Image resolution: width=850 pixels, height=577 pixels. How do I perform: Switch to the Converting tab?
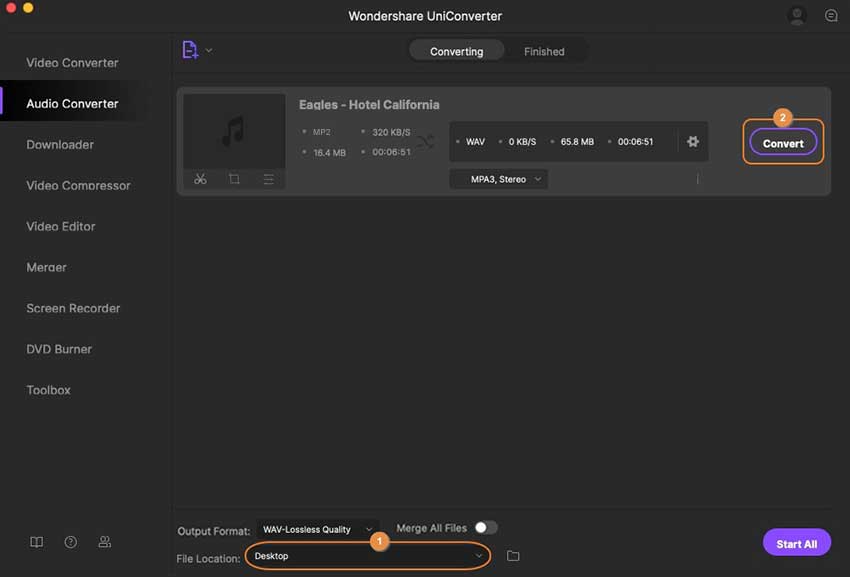click(x=456, y=52)
